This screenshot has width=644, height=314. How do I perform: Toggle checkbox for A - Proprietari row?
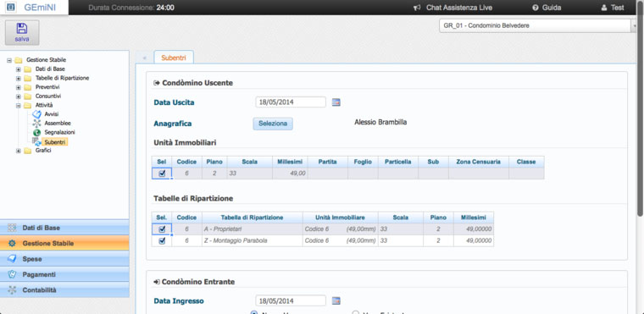pos(162,229)
